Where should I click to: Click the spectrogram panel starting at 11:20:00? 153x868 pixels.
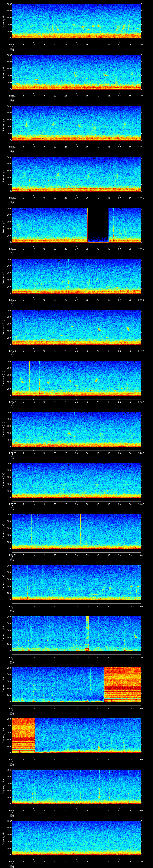tap(77, 327)
